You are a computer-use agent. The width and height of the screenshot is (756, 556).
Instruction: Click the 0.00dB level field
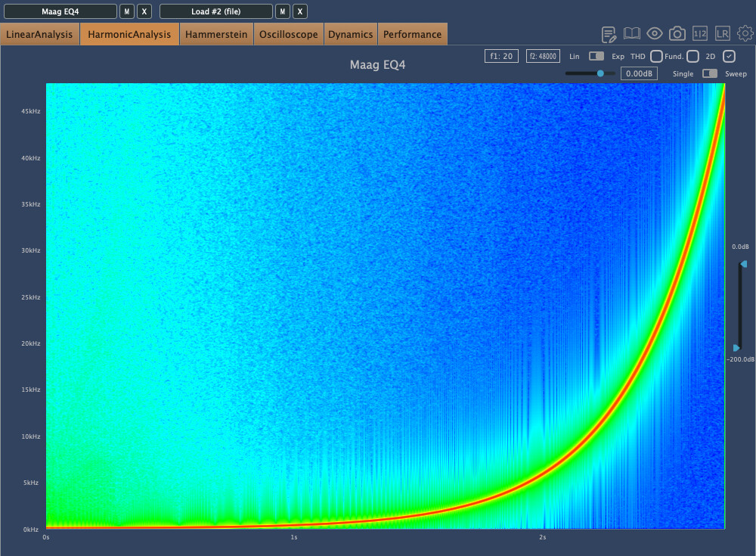click(x=639, y=73)
